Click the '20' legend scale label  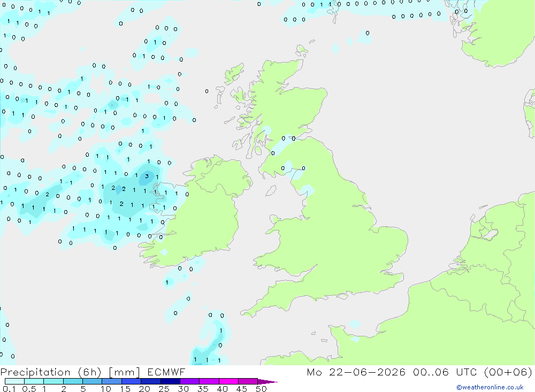coord(144,389)
